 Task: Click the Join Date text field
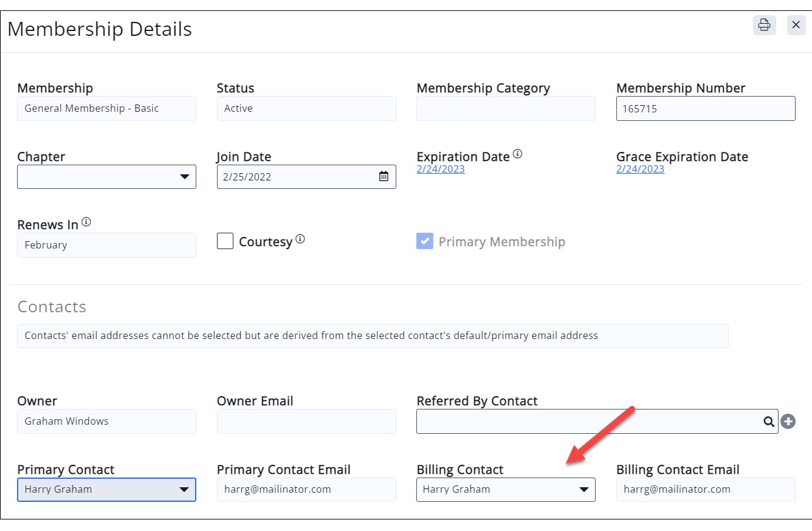coord(295,177)
